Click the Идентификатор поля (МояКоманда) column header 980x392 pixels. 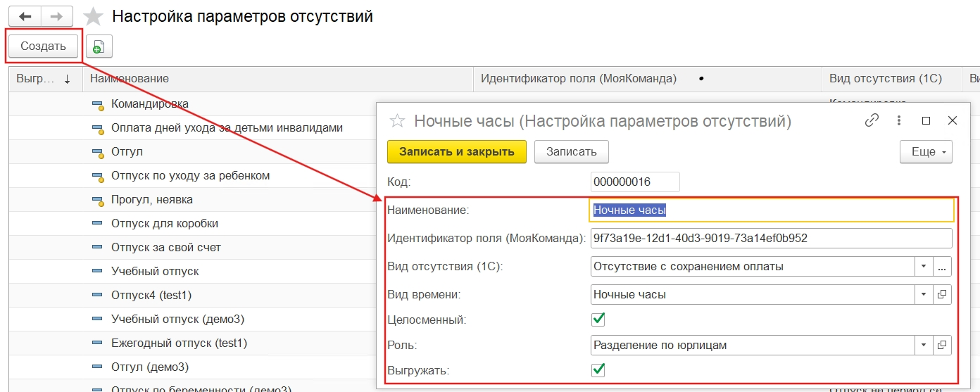[647, 79]
